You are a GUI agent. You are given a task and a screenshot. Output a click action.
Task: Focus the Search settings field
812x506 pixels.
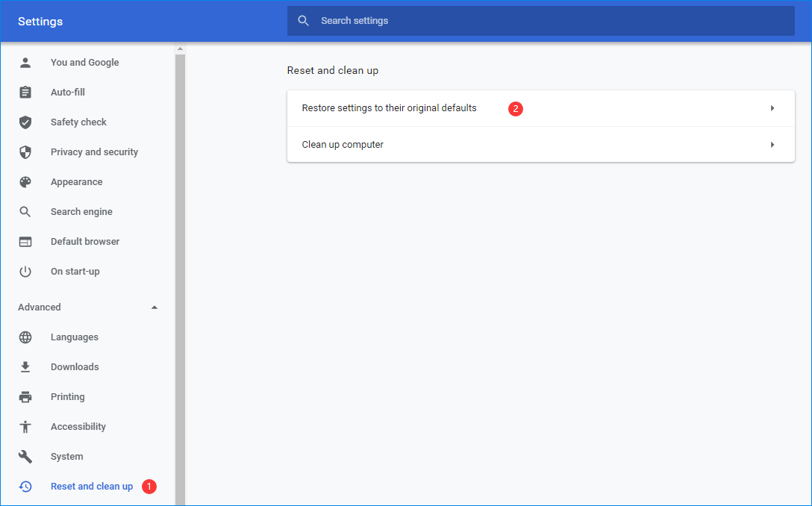[x=540, y=21]
